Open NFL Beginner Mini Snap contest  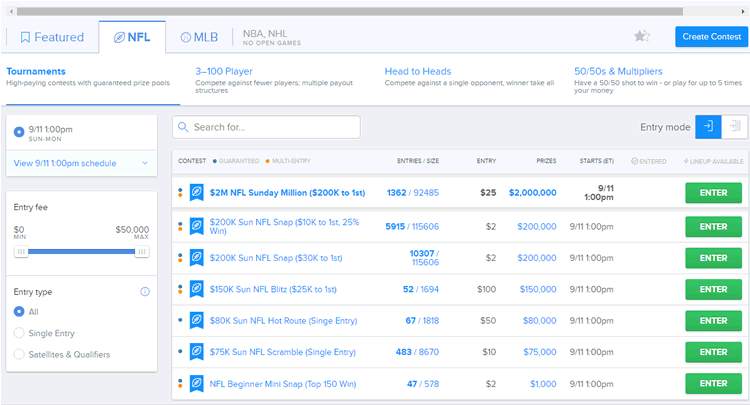(x=283, y=384)
